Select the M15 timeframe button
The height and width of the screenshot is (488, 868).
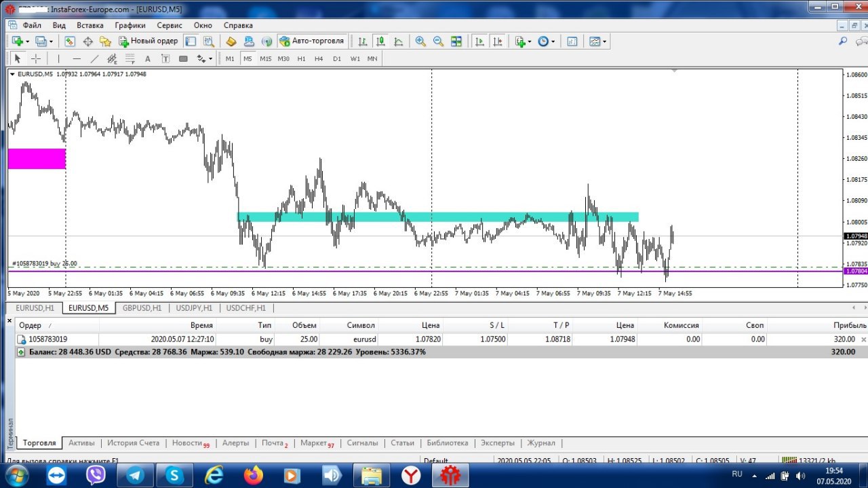[x=265, y=59]
